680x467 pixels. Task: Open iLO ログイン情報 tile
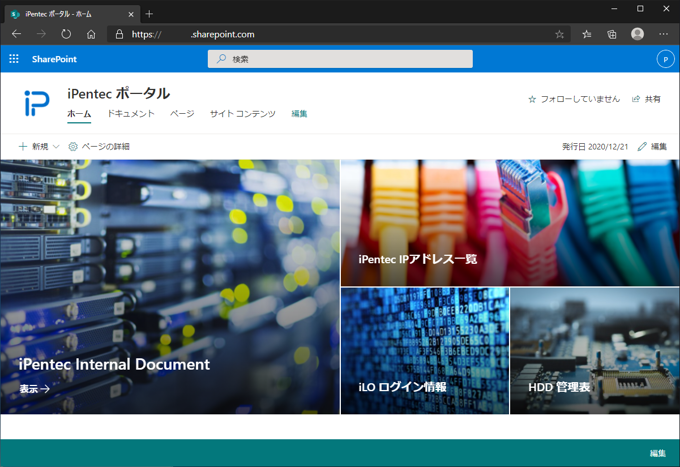425,350
